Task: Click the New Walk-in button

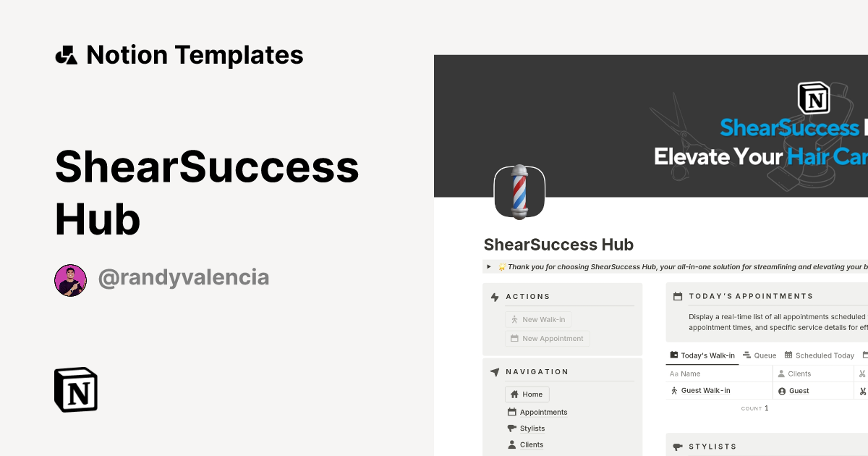Action: pyautogui.click(x=538, y=318)
